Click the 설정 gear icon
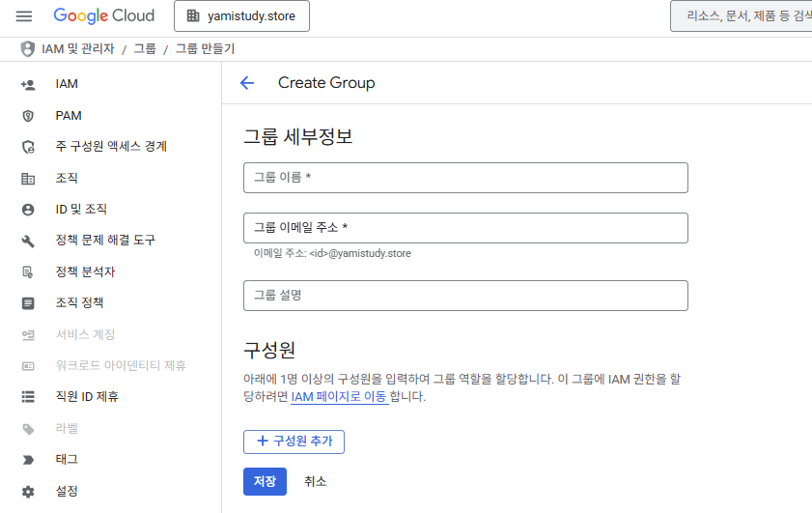 pos(28,491)
